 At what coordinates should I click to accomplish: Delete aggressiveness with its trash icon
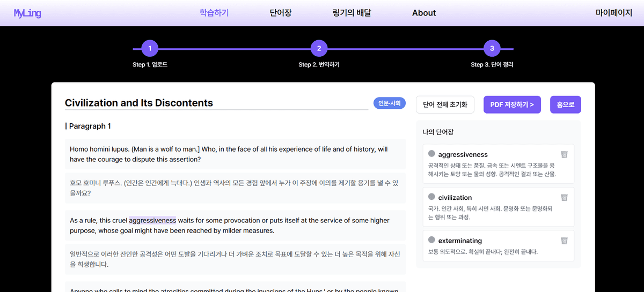tap(564, 154)
